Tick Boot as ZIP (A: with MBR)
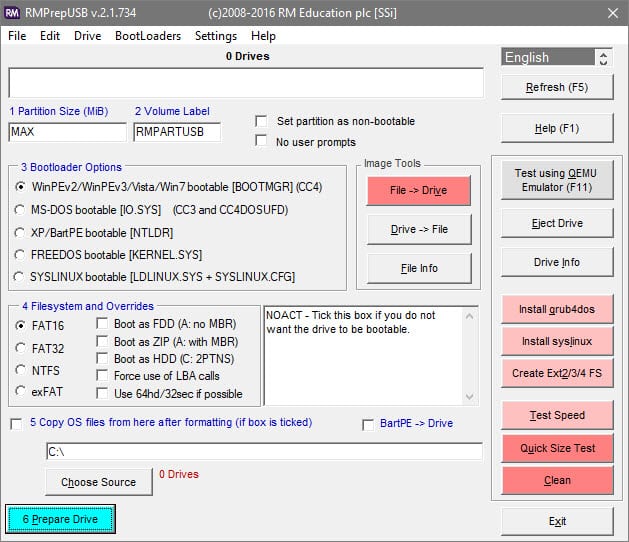Viewport: 629px width, 542px height. tap(102, 341)
